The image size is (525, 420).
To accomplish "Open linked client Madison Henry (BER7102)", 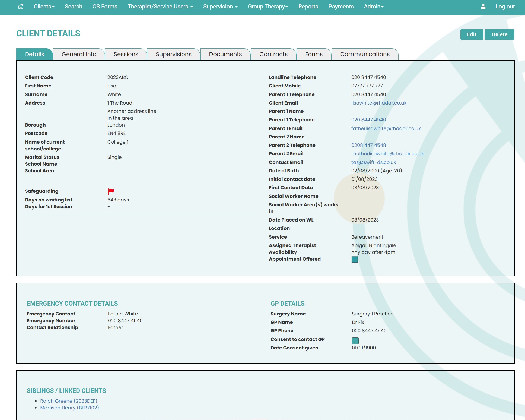I will point(69,408).
